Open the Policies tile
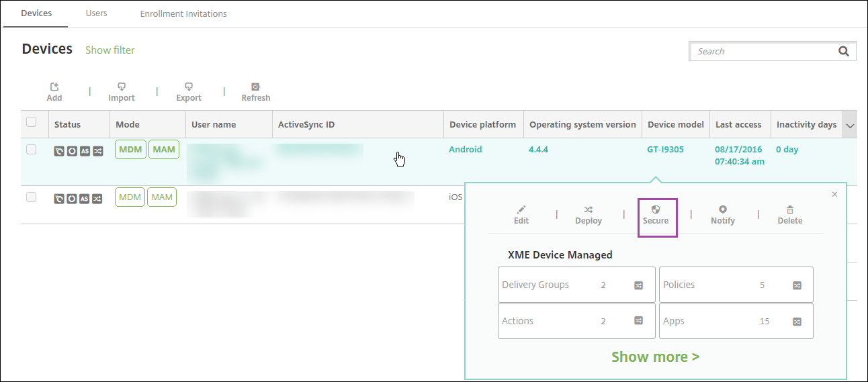 click(736, 285)
